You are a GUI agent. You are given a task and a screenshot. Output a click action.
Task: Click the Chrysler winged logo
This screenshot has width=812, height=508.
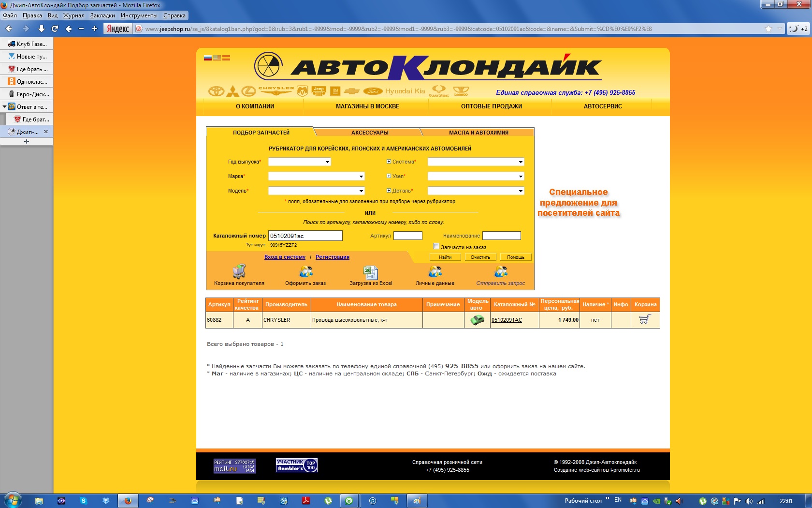(x=276, y=90)
